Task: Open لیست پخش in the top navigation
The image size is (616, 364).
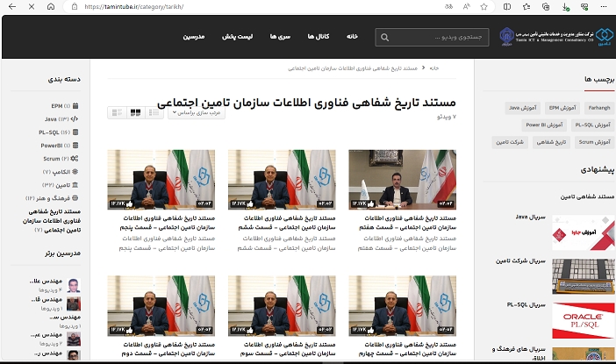Action: (x=237, y=37)
